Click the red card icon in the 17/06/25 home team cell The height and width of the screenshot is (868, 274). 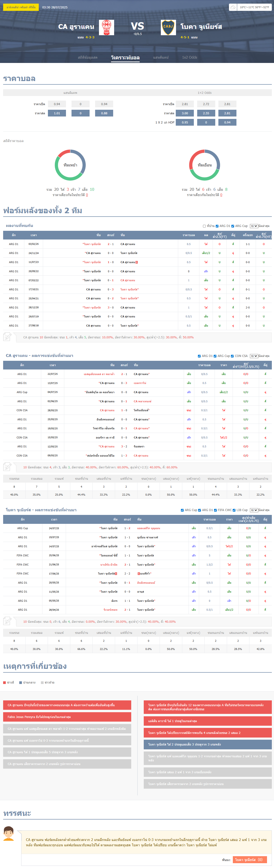116,574
